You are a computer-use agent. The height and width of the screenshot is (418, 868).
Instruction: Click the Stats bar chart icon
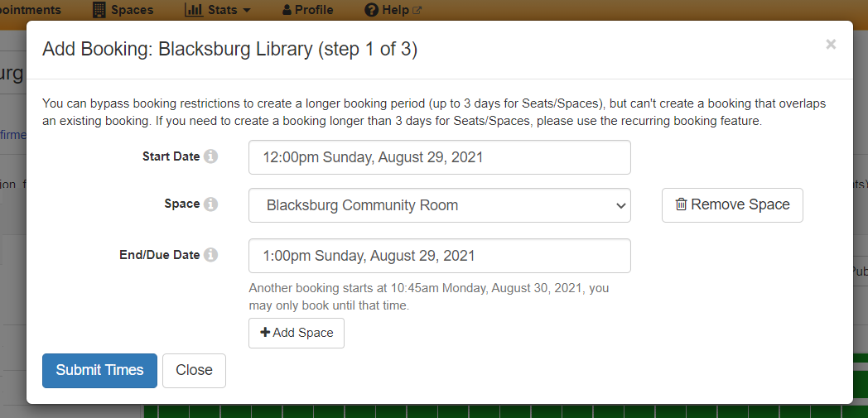click(x=194, y=10)
